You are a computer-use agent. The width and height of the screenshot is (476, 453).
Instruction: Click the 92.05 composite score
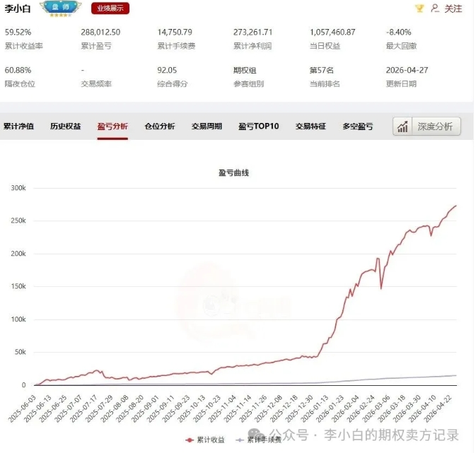[x=167, y=71]
